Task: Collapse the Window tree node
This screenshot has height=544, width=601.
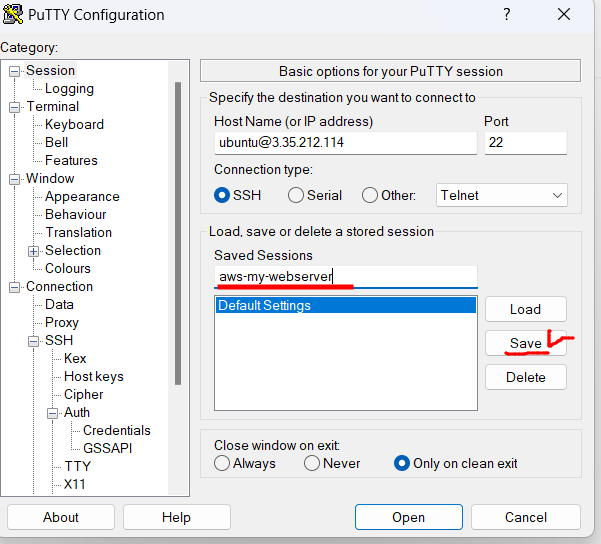Action: point(14,179)
